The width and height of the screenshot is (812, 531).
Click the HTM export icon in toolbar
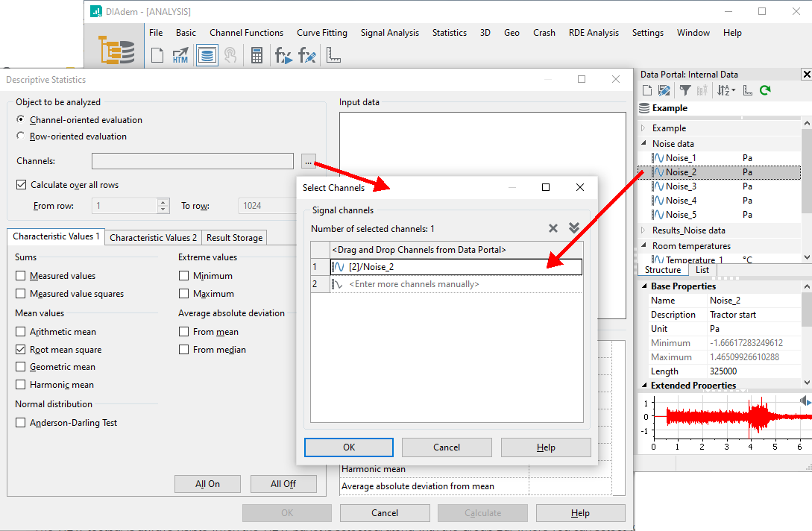tap(180, 55)
